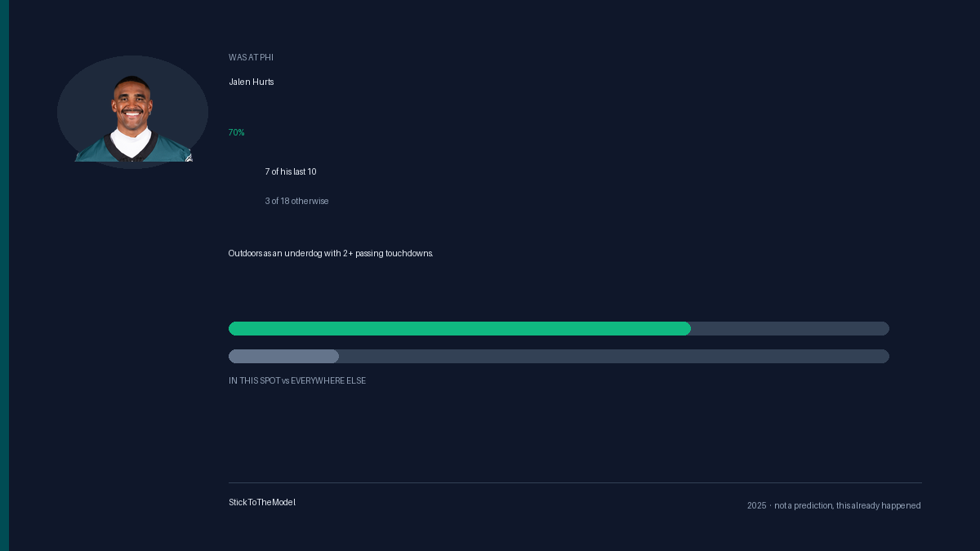
Task: Click the green 70% hit rate figure
Action: 237,132
